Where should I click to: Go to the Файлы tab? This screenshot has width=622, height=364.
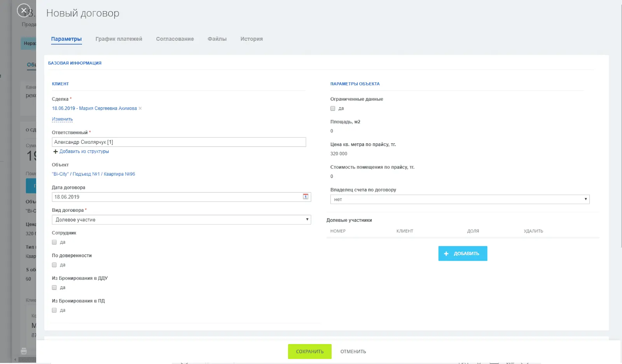click(217, 39)
